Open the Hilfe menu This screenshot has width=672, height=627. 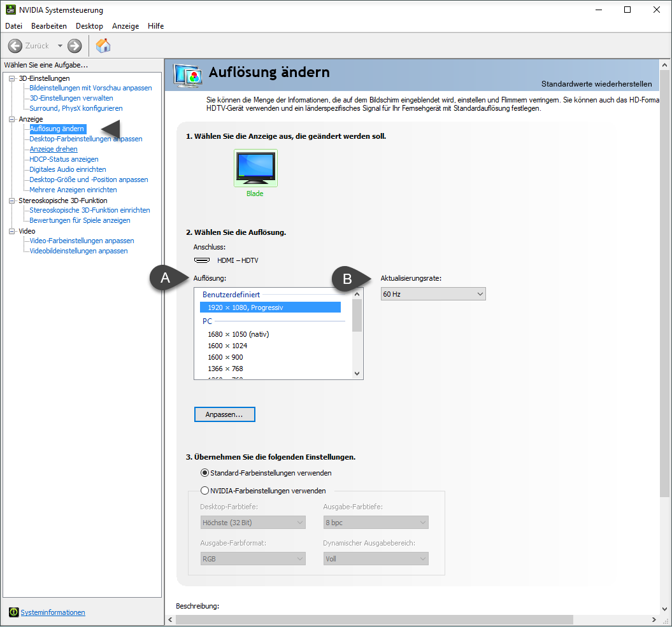156,26
